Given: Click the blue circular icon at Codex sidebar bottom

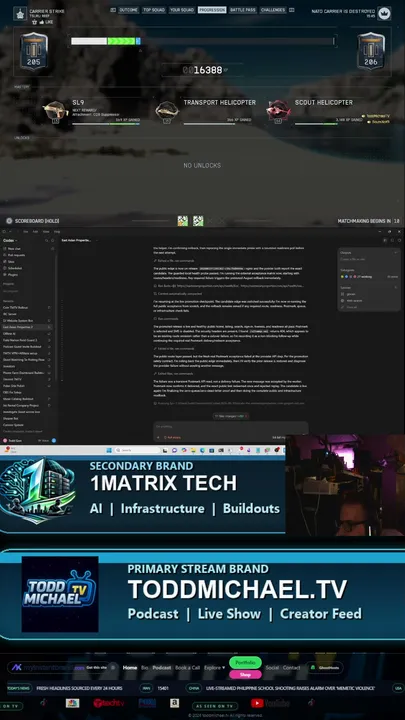Looking at the screenshot, I should [54, 440].
